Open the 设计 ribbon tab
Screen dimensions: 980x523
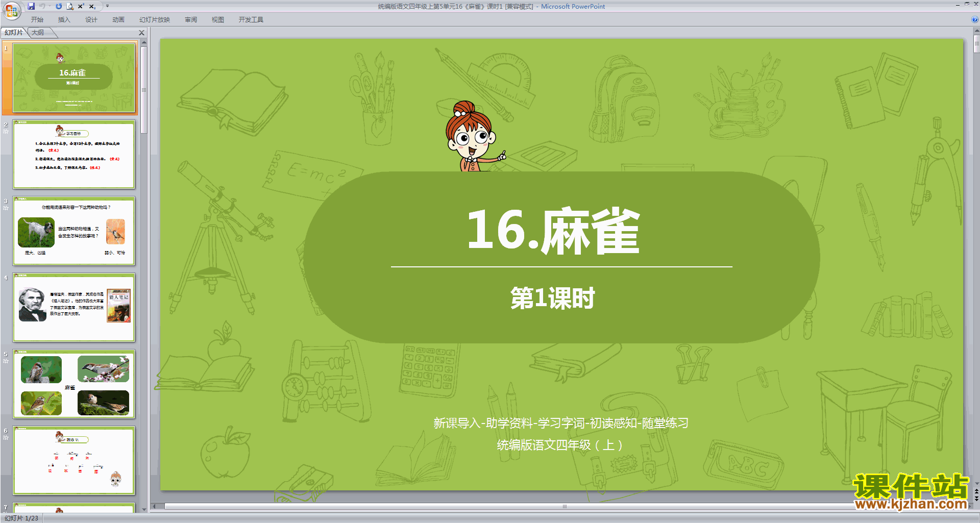tap(91, 19)
